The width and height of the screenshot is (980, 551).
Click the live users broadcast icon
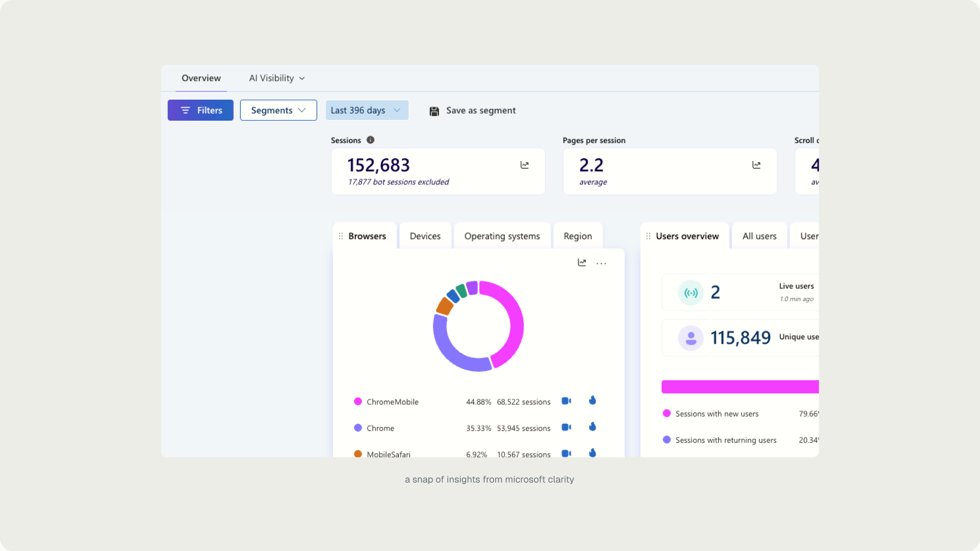click(x=691, y=293)
